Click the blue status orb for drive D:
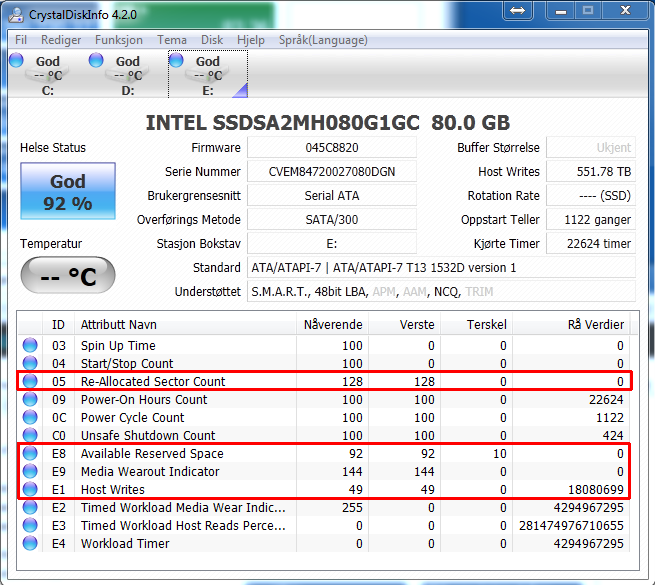 pos(96,60)
